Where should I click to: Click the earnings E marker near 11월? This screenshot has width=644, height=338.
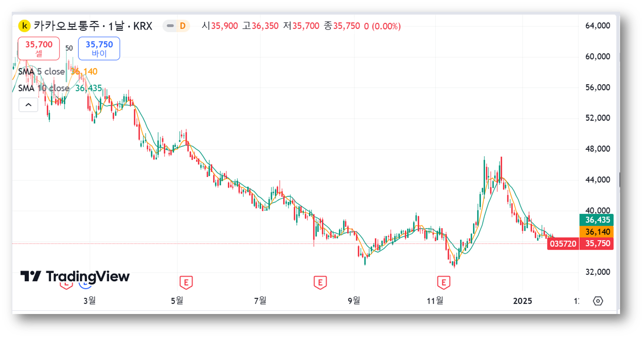click(443, 283)
